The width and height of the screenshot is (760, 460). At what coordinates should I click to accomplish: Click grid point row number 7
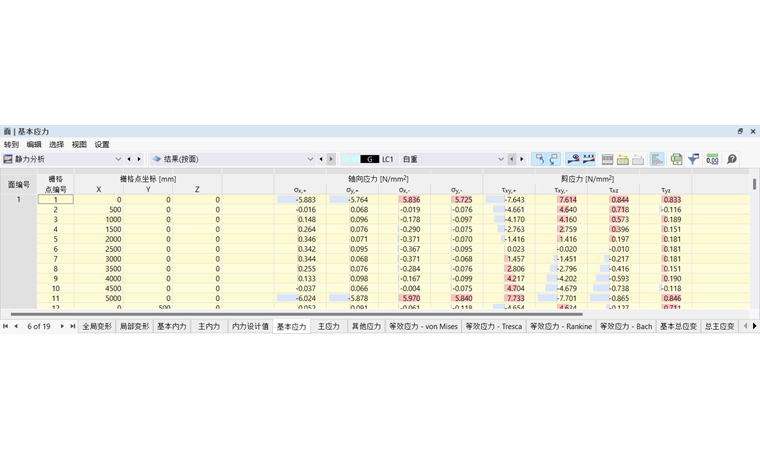point(55,259)
